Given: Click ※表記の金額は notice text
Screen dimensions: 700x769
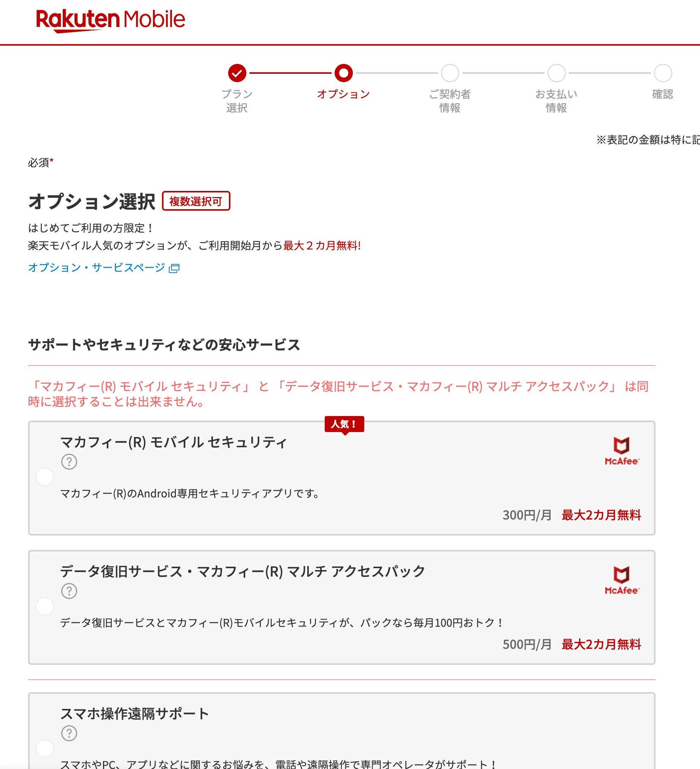Looking at the screenshot, I should tap(648, 140).
